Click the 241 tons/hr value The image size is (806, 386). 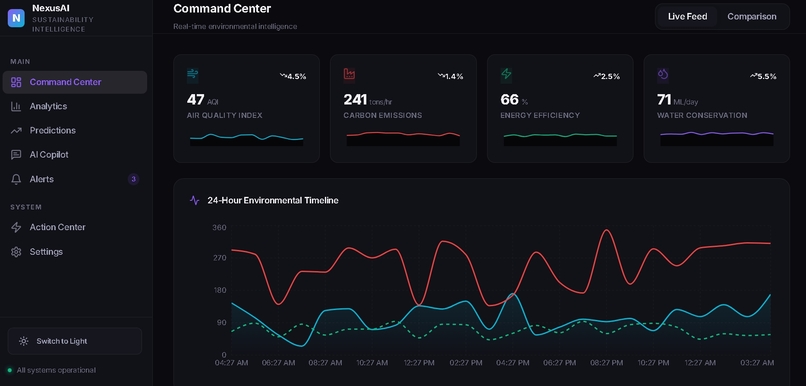[x=369, y=99]
